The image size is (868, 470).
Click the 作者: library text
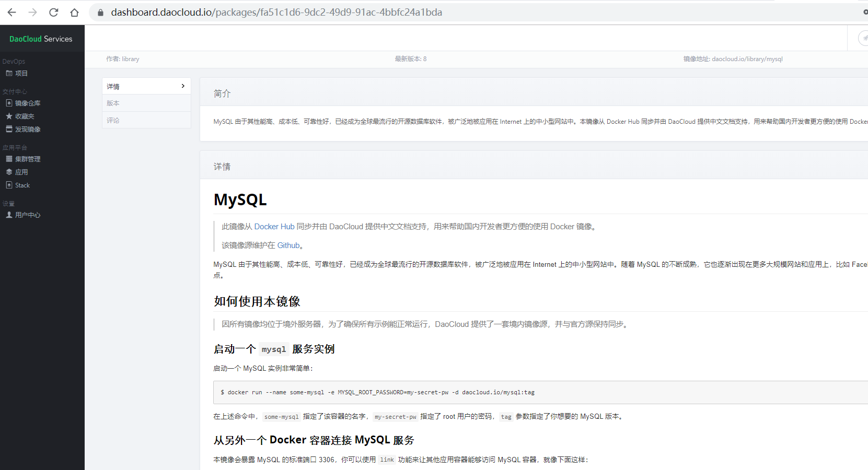point(123,59)
